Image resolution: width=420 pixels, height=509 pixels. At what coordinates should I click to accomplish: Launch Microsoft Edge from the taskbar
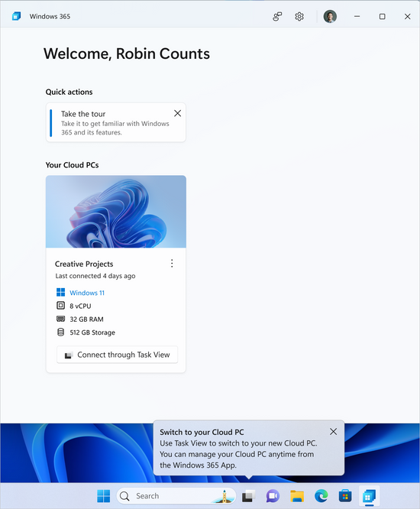pyautogui.click(x=321, y=496)
